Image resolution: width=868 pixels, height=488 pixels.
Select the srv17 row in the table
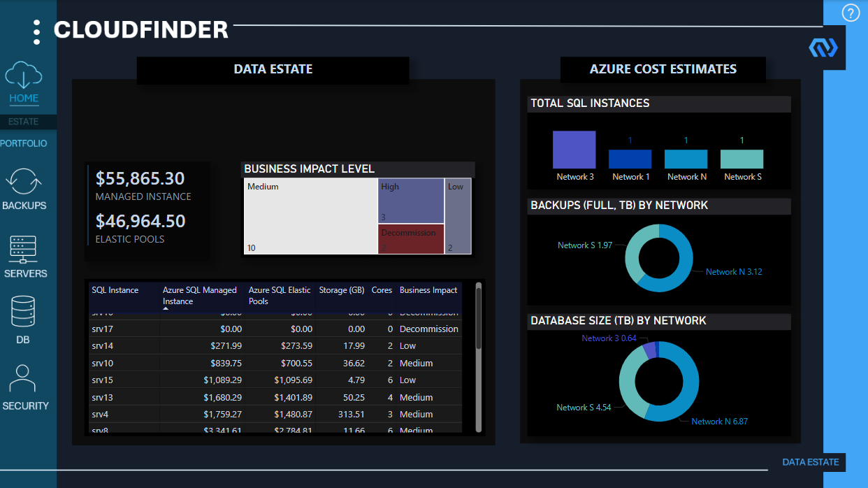(x=275, y=329)
